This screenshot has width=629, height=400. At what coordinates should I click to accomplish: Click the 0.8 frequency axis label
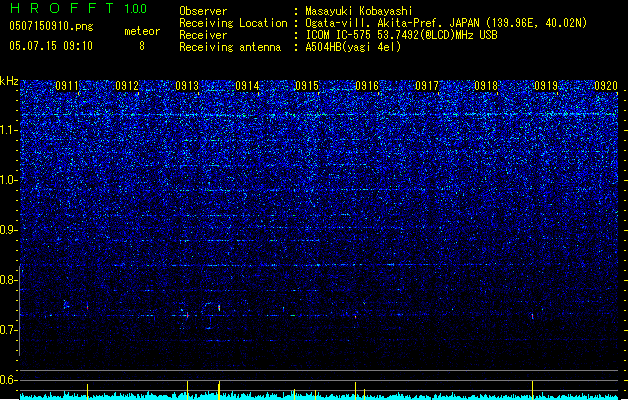coord(8,280)
